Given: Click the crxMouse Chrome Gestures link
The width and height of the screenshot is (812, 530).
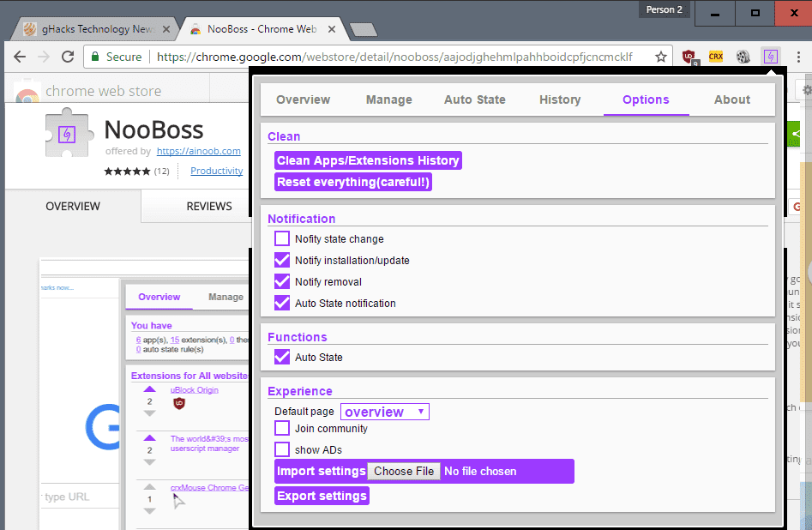Looking at the screenshot, I should pyautogui.click(x=209, y=487).
